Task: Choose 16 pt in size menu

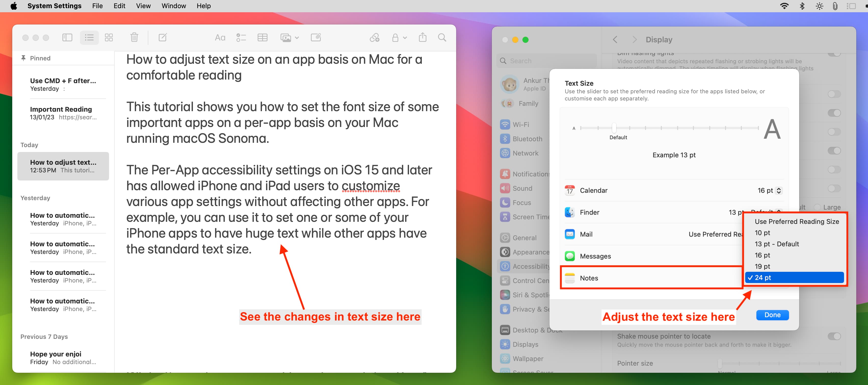Action: click(795, 255)
